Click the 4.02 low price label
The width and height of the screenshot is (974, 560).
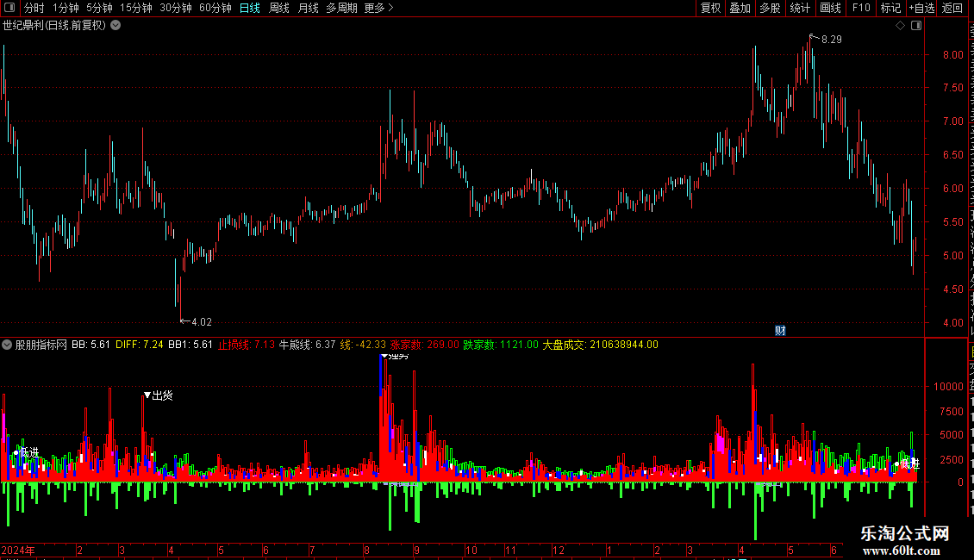(201, 322)
